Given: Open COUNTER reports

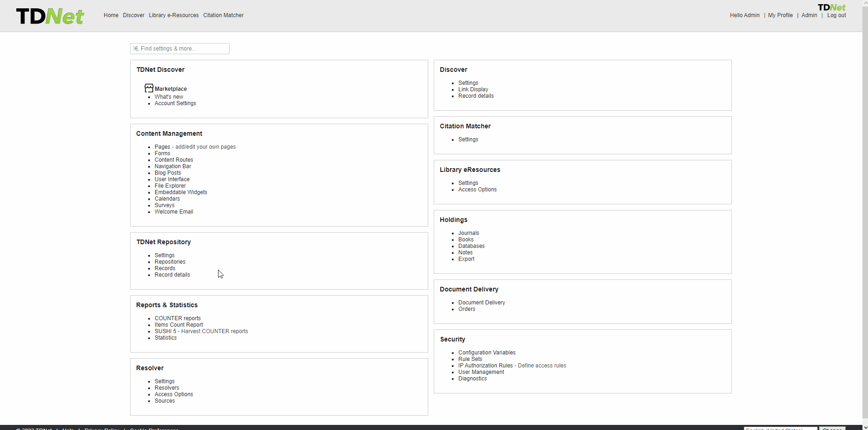Looking at the screenshot, I should tap(178, 318).
